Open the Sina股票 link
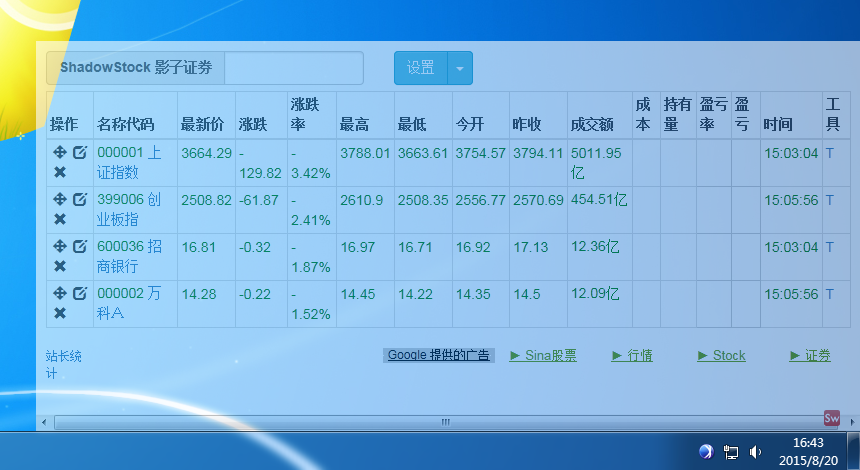Image resolution: width=860 pixels, height=470 pixels. [x=543, y=355]
